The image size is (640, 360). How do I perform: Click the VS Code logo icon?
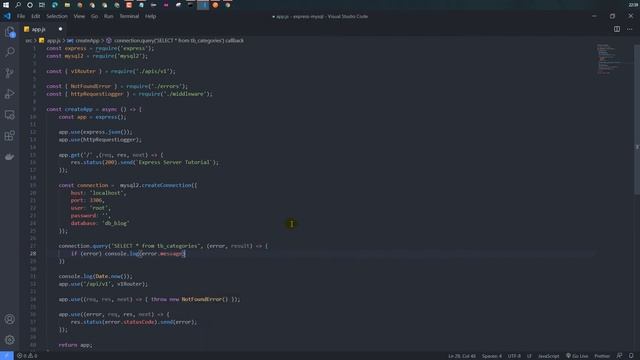click(7, 16)
